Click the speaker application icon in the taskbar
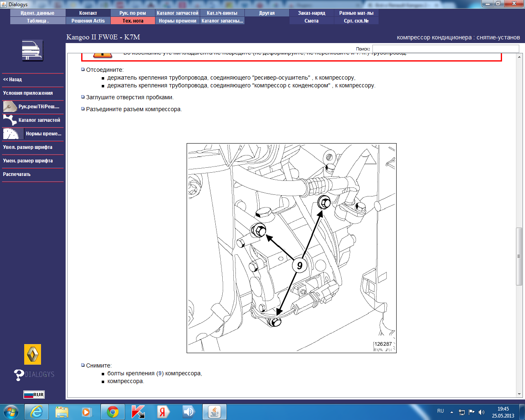The image size is (525, 420). tap(188, 412)
